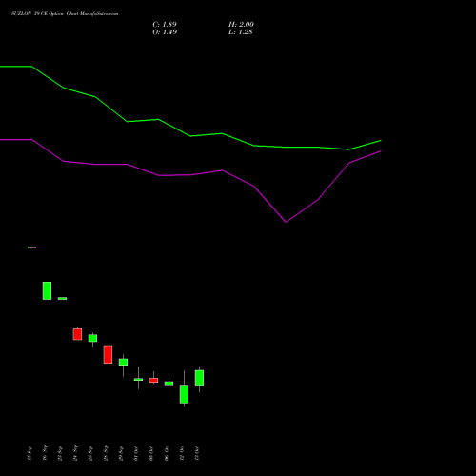The width and height of the screenshot is (476, 476).
Task: Click the open value O: 1.49
Action: (x=165, y=32)
